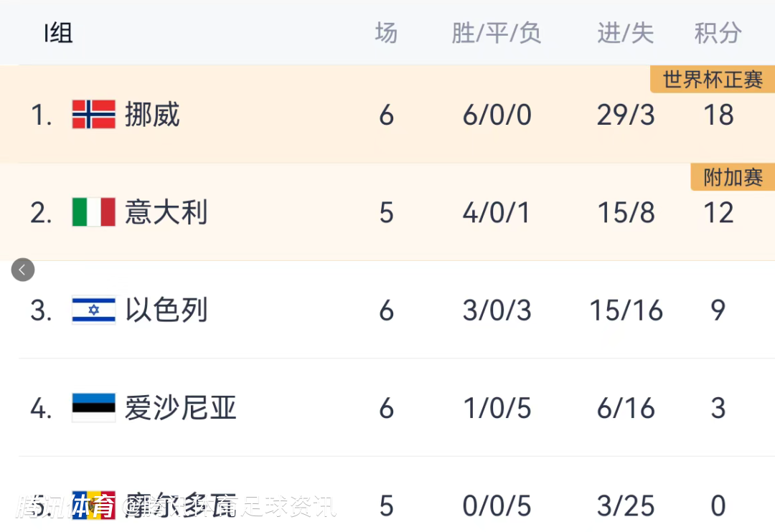Open the 以色列 team name
This screenshot has width=775, height=532.
tap(166, 310)
